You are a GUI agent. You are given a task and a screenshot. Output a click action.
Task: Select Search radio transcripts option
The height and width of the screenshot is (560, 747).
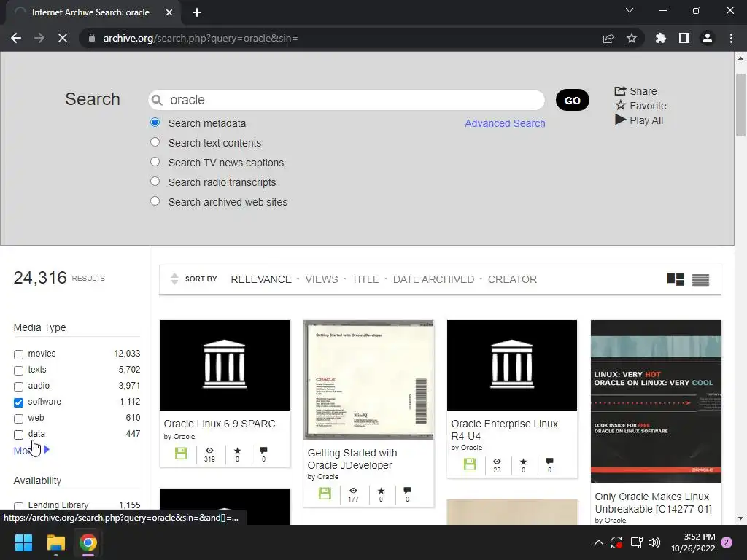155,182
